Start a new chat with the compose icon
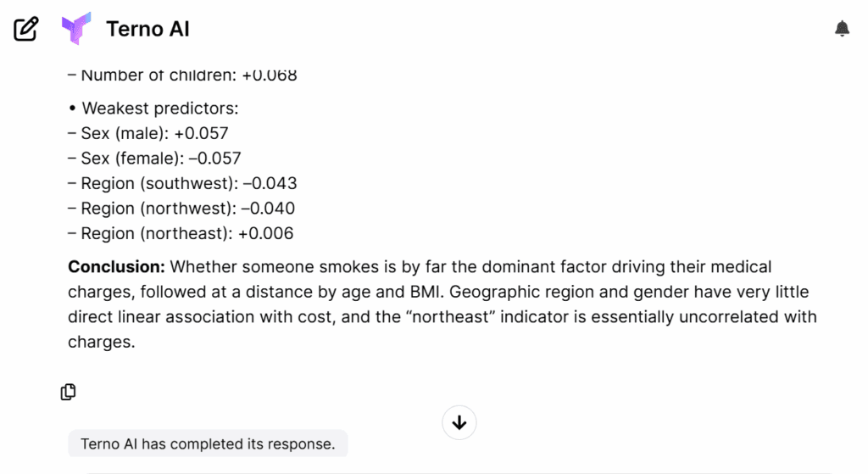Image resolution: width=868 pixels, height=474 pixels. point(26,29)
